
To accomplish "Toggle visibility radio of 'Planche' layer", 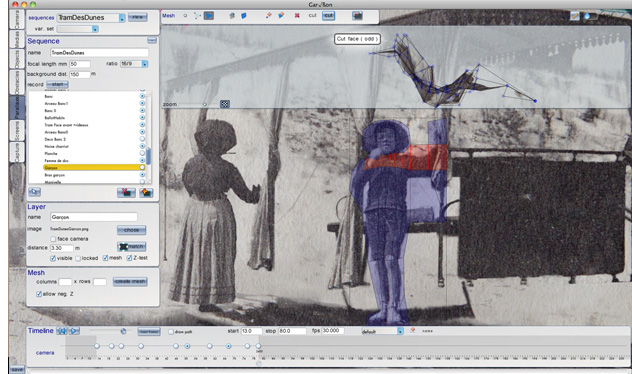I will (x=142, y=153).
